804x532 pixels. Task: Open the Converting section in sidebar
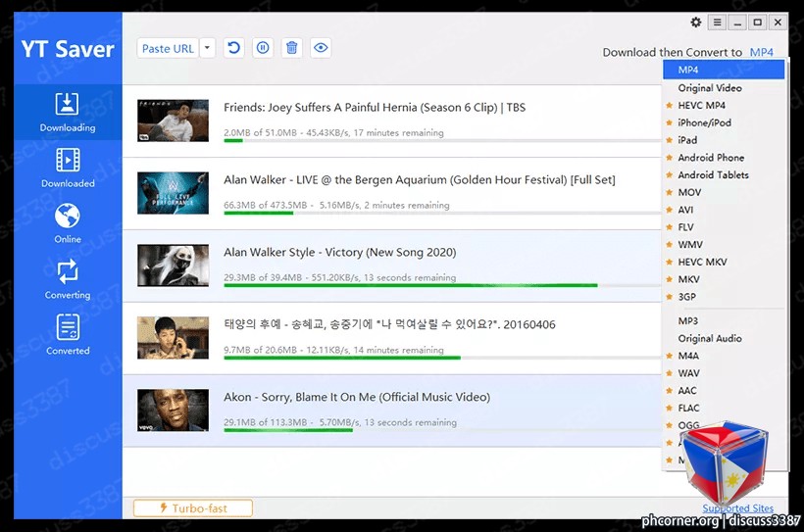(x=68, y=279)
